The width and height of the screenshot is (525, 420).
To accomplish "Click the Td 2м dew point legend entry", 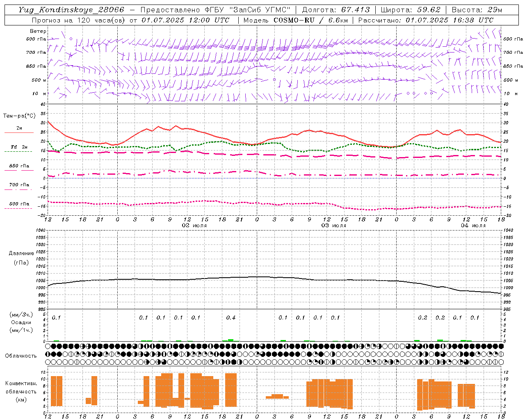I will pos(19,147).
